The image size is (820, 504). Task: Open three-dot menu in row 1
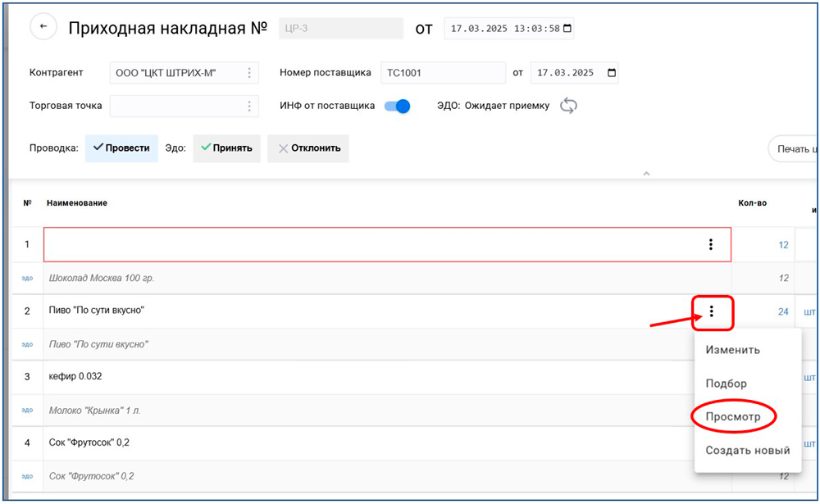coord(710,244)
